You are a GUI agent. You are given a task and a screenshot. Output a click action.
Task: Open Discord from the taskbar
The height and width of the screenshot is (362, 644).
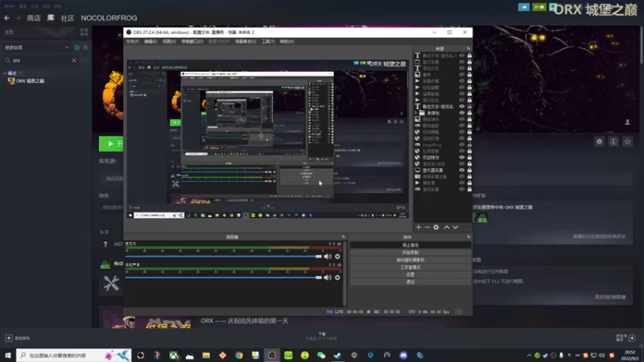[x=403, y=356]
